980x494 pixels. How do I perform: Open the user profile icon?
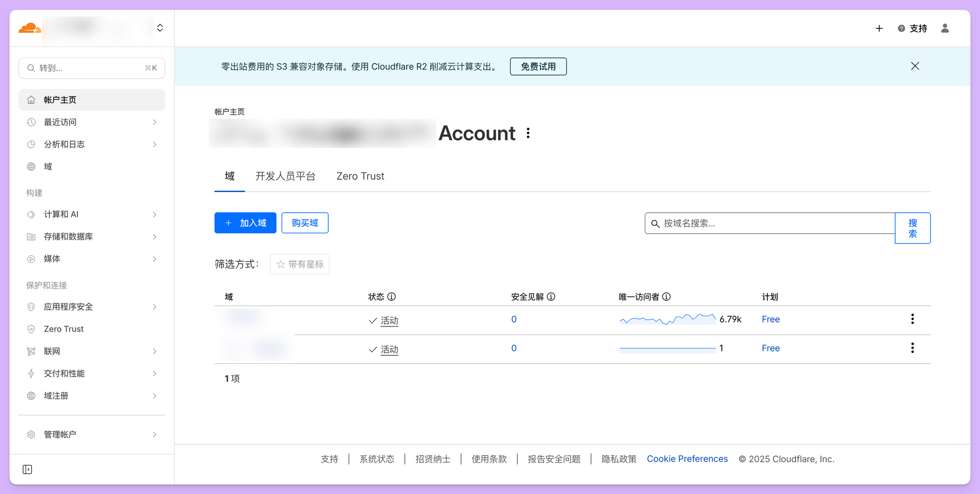(x=945, y=28)
